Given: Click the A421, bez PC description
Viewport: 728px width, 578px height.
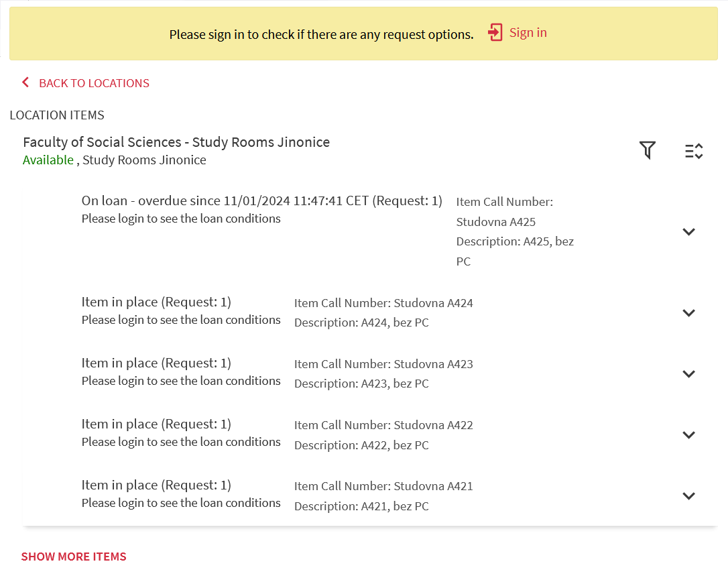Looking at the screenshot, I should (395, 506).
